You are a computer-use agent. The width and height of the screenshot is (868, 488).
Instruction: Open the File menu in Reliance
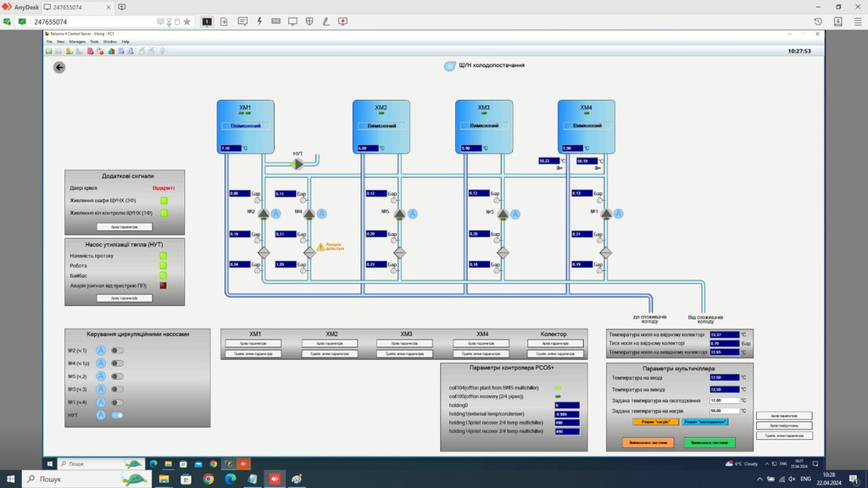coord(49,42)
